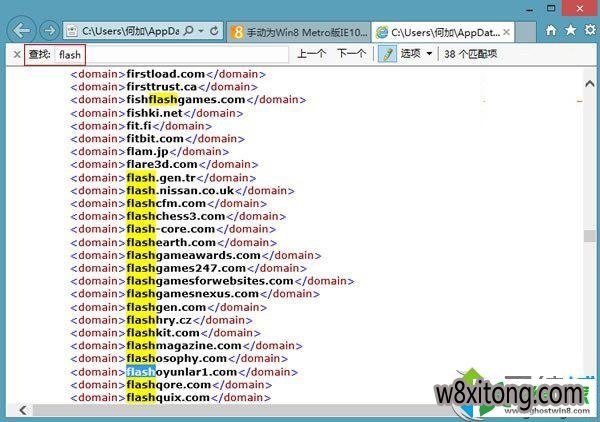Screen dimensions: 600x422
Task: Toggle the highlight all matches pen button
Action: (x=387, y=54)
